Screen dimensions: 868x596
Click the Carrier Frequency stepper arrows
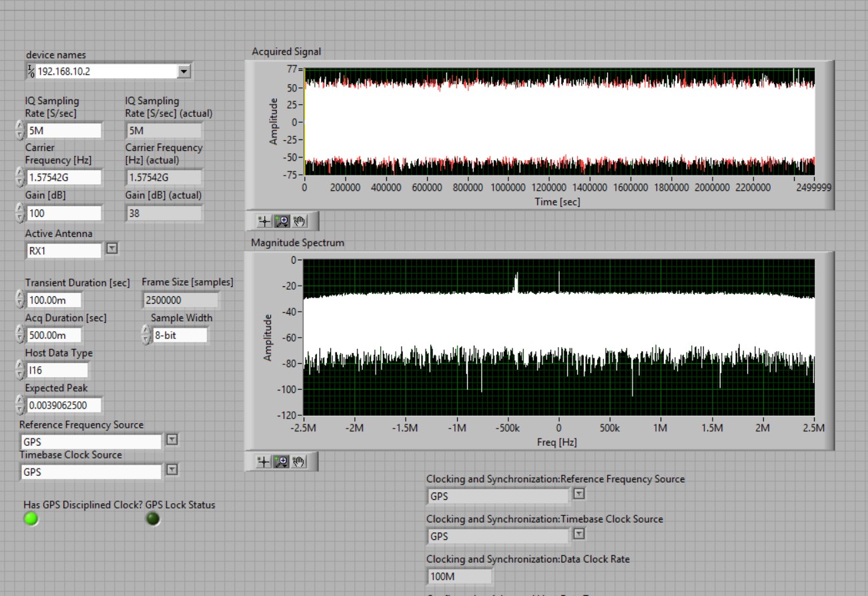point(19,176)
